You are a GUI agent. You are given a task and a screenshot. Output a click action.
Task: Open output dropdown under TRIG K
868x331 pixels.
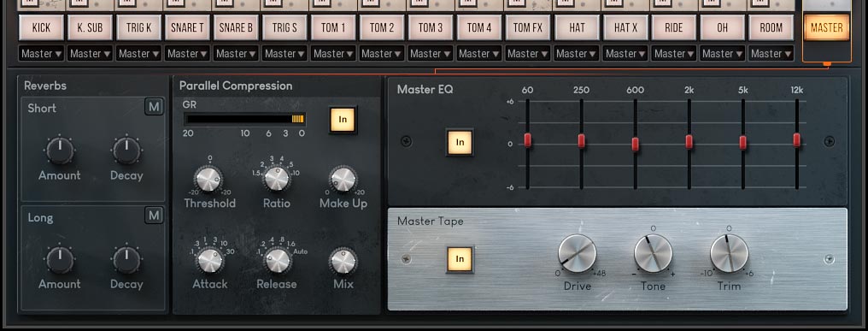[138, 54]
